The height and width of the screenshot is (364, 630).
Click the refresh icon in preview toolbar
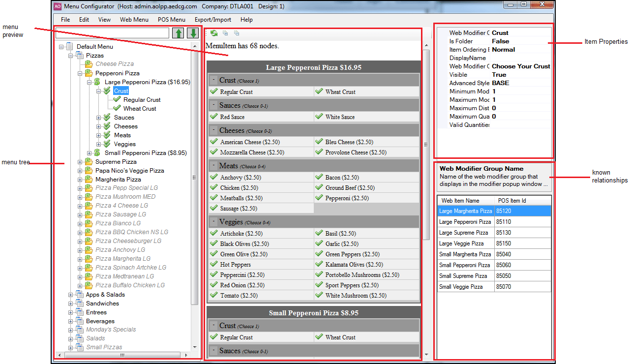pos(214,33)
